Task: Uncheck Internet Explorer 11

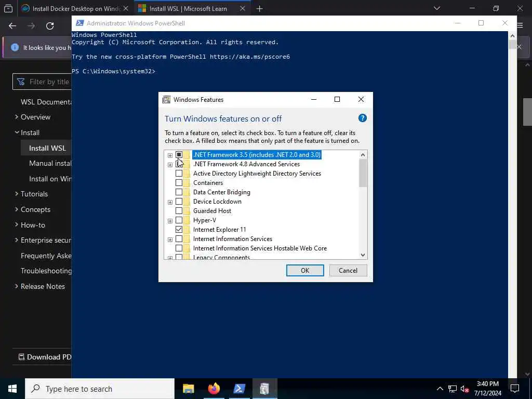Action: pyautogui.click(x=179, y=230)
